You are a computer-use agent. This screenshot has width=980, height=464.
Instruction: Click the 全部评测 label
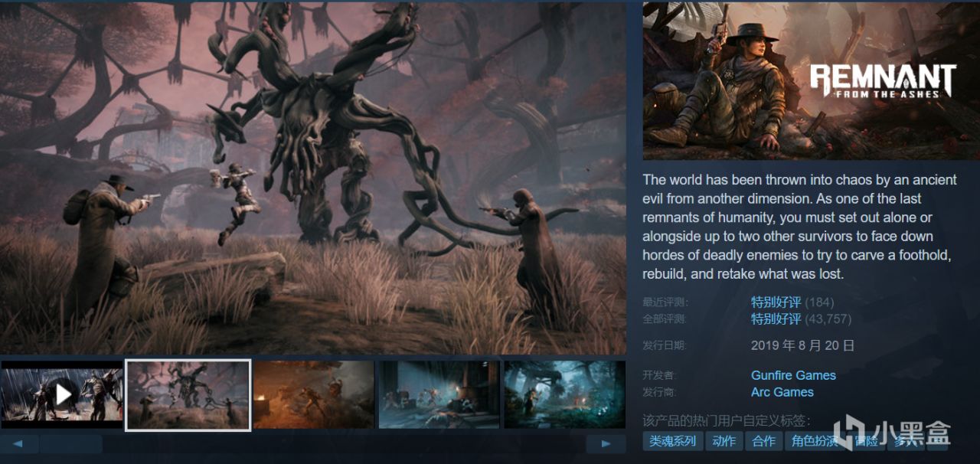click(665, 319)
